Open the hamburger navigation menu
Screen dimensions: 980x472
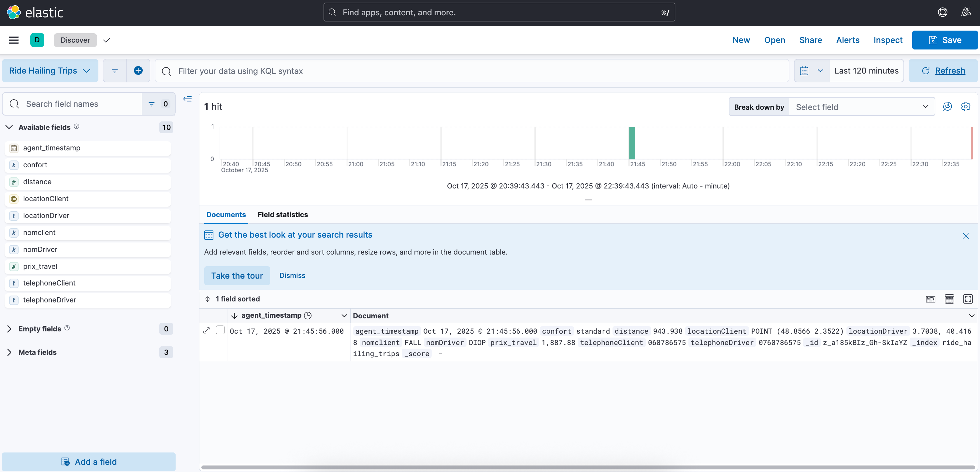click(14, 40)
